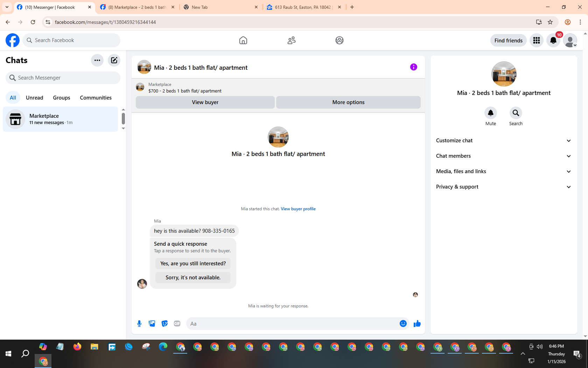Open the emoji picker in message box
The image size is (588, 368).
[403, 323]
